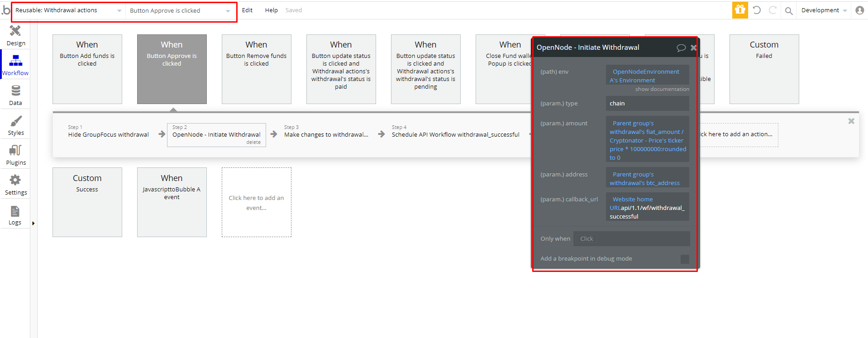Close the workflow steps panel
Viewport: 868px width, 338px height.
point(851,121)
